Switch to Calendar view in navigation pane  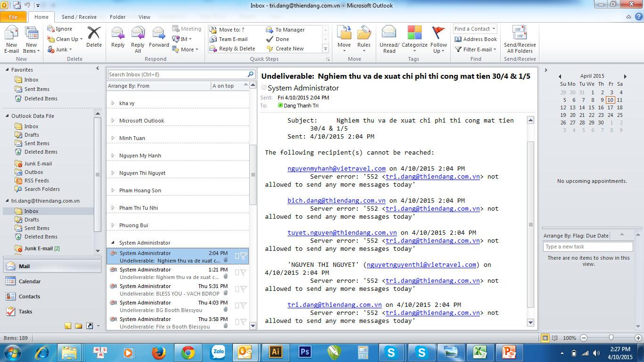[x=52, y=281]
